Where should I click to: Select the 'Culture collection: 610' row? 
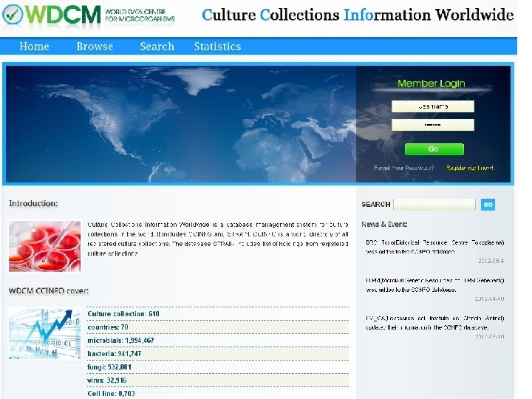(x=218, y=314)
